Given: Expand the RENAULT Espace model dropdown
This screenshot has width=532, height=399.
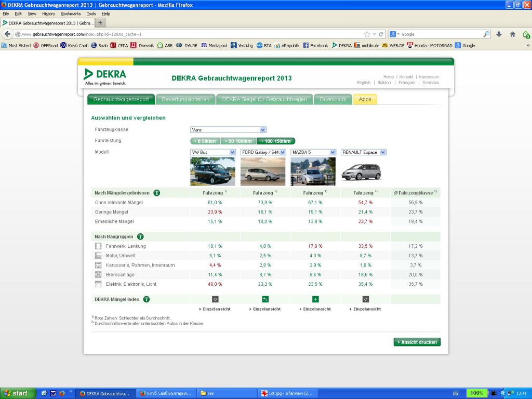Looking at the screenshot, I should 363,152.
